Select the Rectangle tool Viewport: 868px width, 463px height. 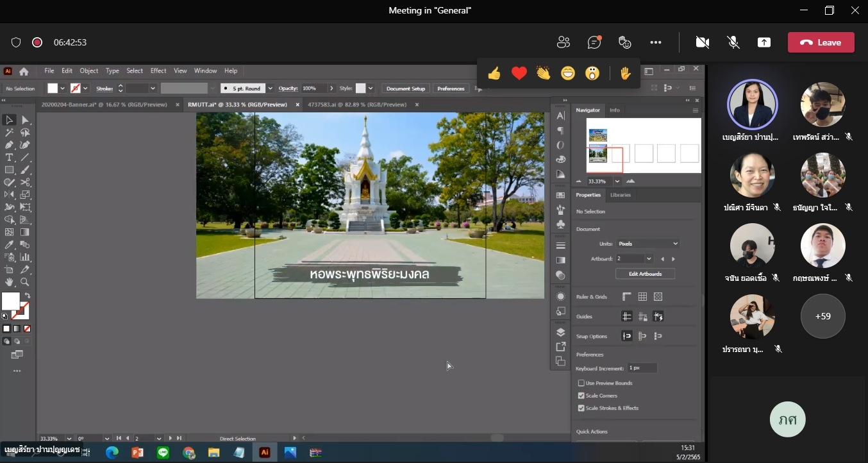[10, 170]
